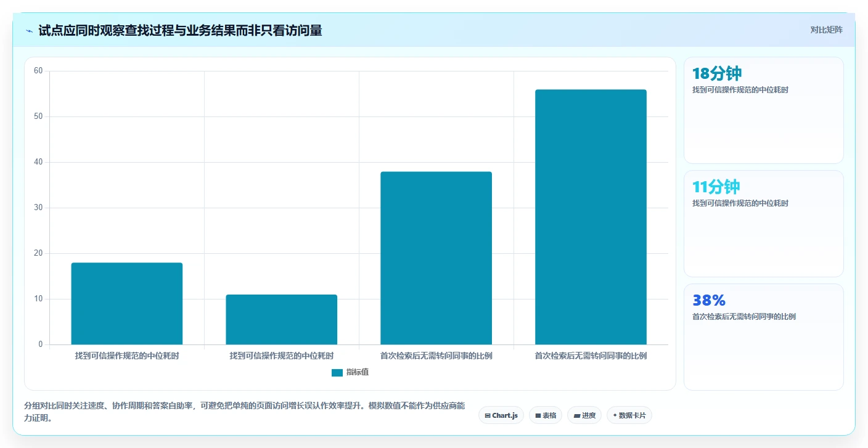
Task: Toggle the 指标值 legend color swatch
Action: pos(337,372)
